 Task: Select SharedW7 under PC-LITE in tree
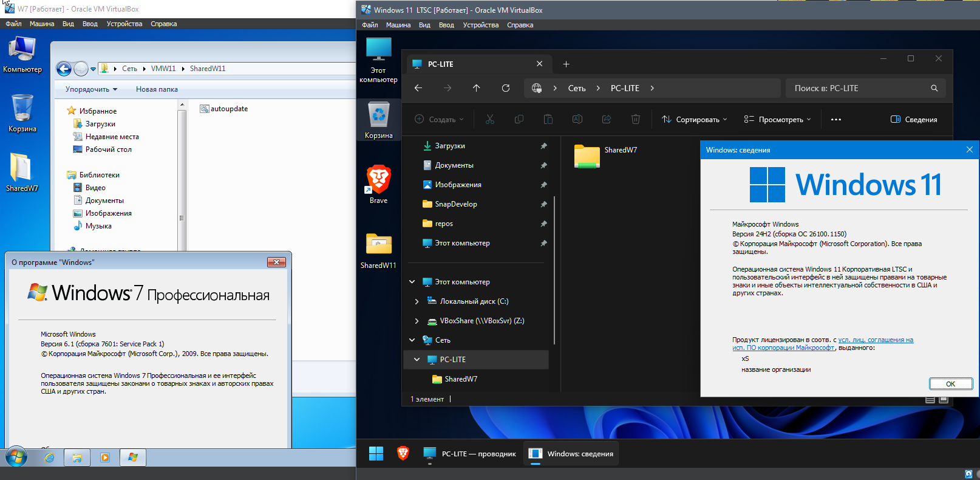tap(455, 379)
